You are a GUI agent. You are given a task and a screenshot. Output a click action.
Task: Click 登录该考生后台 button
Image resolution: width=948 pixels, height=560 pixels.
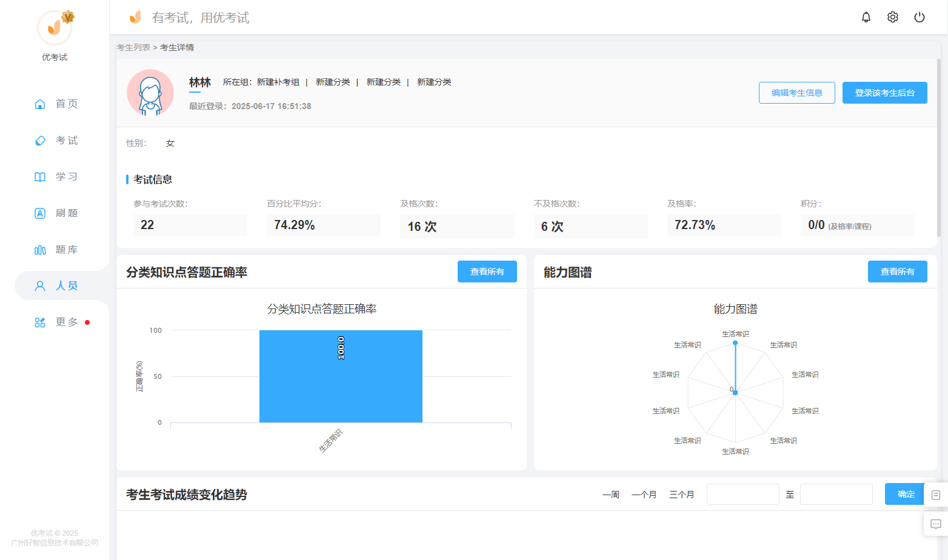[x=885, y=93]
